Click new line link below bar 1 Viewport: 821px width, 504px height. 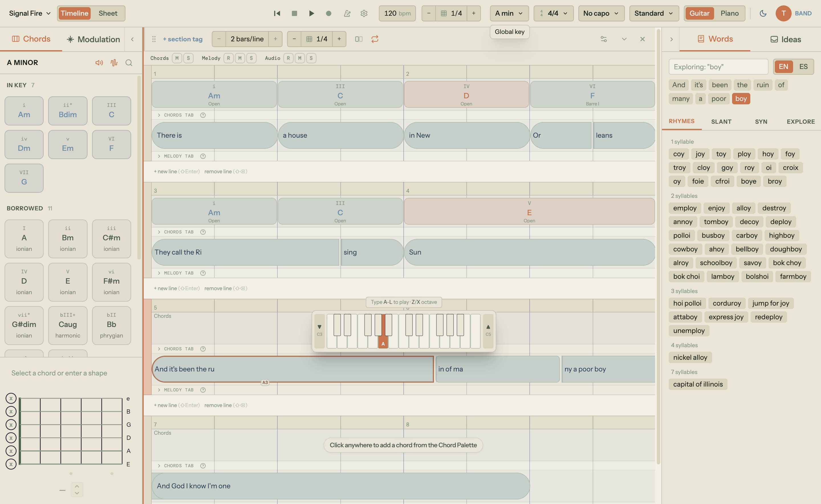coord(177,171)
